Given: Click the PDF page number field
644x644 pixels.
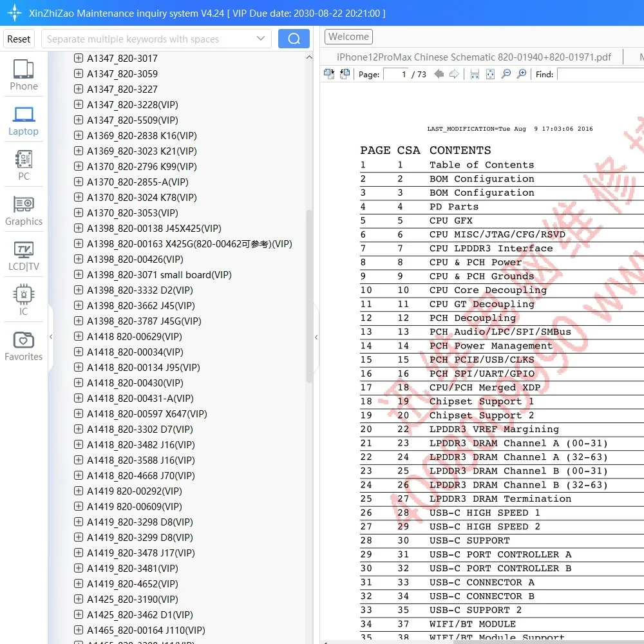Looking at the screenshot, I should coord(396,74).
